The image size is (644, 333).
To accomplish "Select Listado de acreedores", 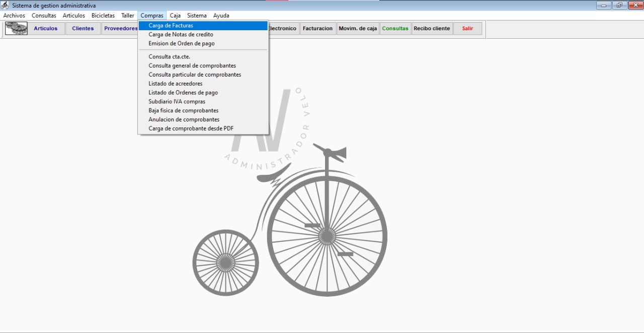I will click(x=203, y=84).
